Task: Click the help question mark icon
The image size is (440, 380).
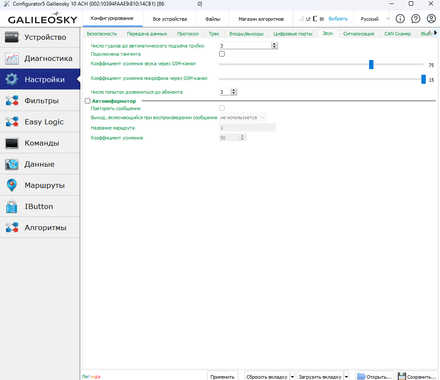Action: point(416,19)
